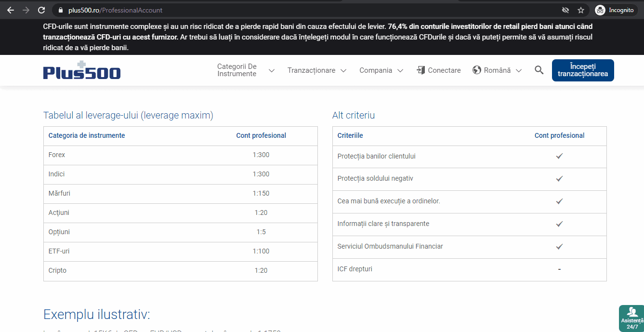
Task: Click the Plus500 logo
Action: point(81,70)
